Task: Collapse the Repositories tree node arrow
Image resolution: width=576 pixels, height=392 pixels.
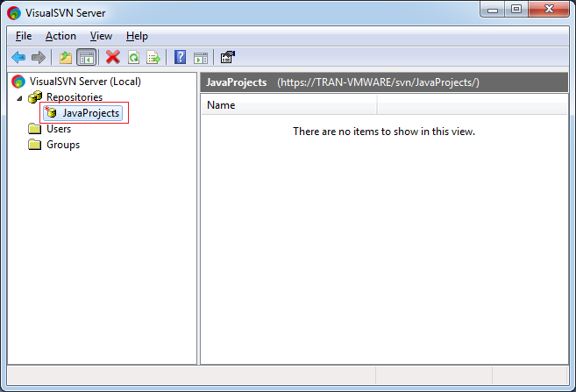Action: coord(19,98)
